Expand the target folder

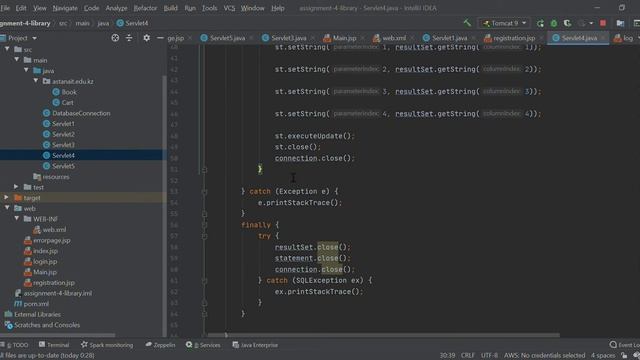click(x=7, y=198)
